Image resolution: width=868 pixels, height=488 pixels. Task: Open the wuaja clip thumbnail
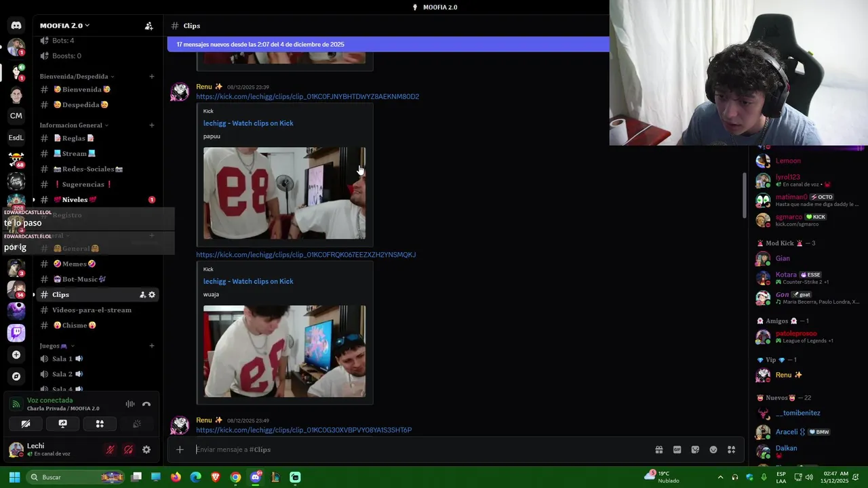pos(284,351)
